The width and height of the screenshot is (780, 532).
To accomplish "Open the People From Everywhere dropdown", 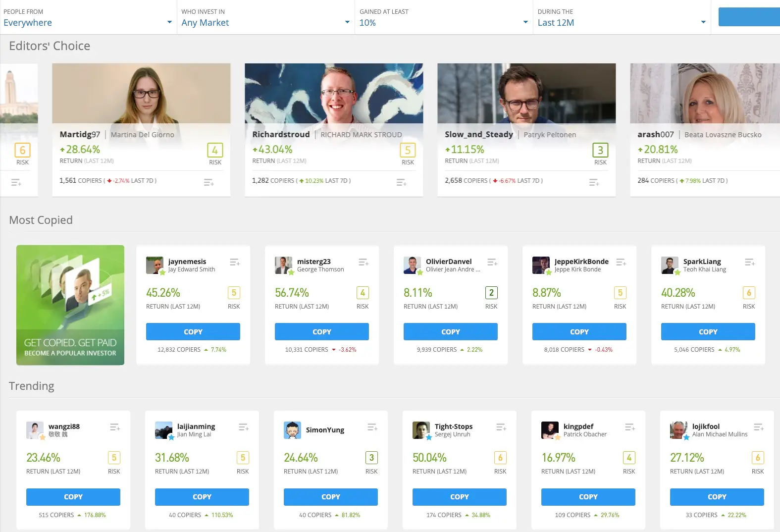I will [88, 22].
